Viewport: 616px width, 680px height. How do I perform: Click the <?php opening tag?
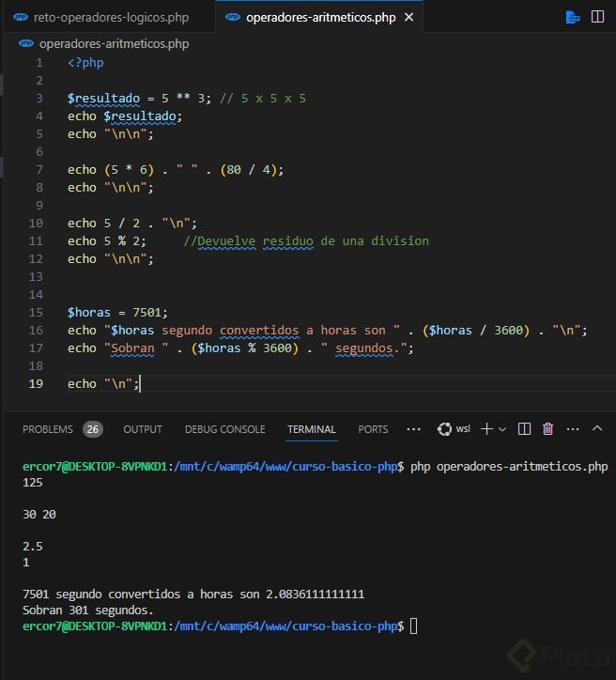(x=85, y=63)
